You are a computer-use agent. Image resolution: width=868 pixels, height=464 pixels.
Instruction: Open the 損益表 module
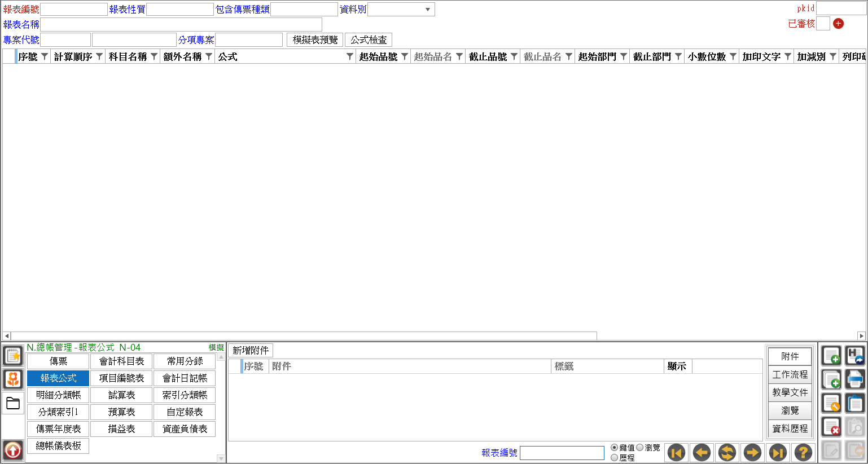[x=121, y=429]
